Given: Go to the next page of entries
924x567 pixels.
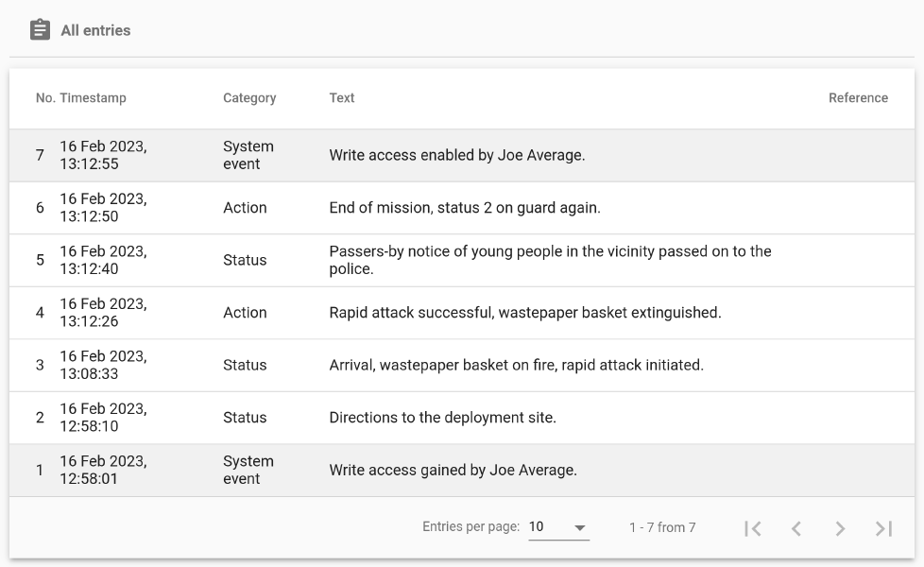Looking at the screenshot, I should (x=840, y=528).
